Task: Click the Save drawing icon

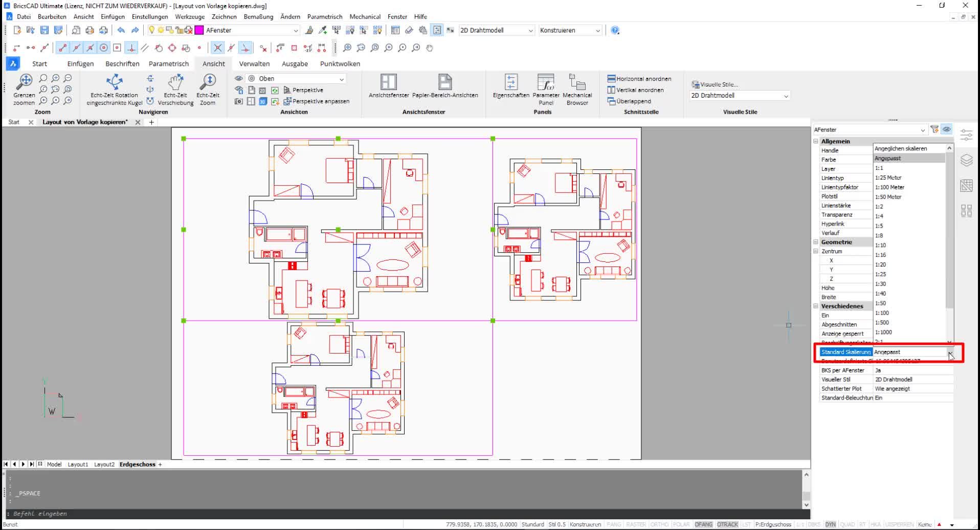Action: [44, 30]
